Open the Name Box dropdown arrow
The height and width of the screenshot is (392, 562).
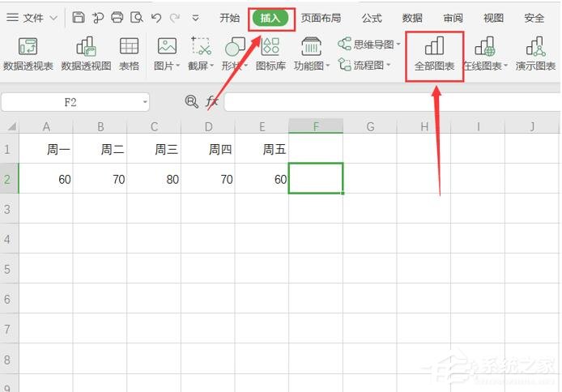pos(145,102)
